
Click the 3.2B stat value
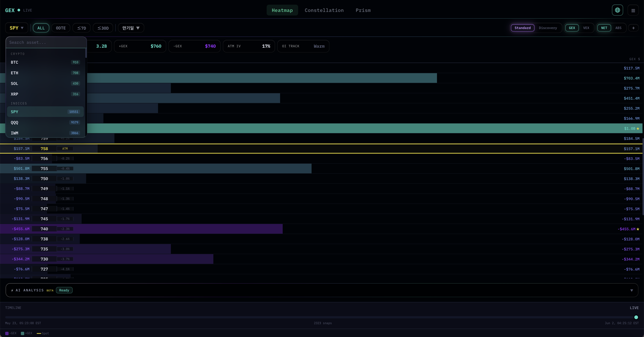click(x=102, y=46)
